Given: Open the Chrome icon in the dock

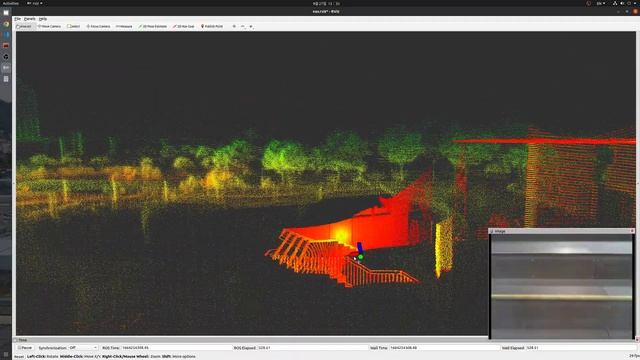Looking at the screenshot, I should pyautogui.click(x=6, y=24).
